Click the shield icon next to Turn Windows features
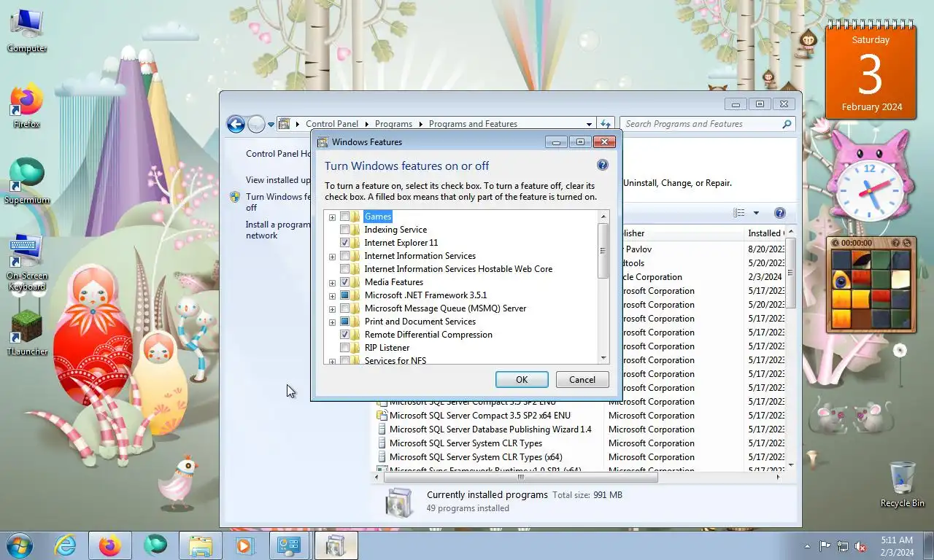 (x=235, y=197)
